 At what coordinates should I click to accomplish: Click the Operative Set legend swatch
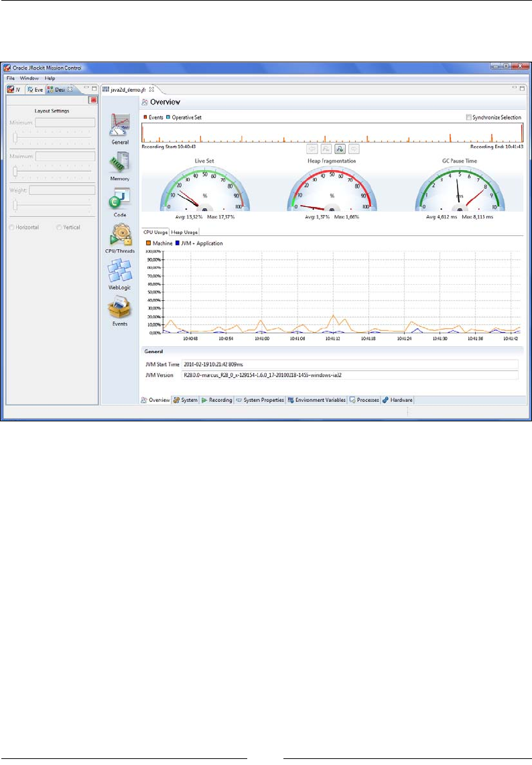[168, 117]
